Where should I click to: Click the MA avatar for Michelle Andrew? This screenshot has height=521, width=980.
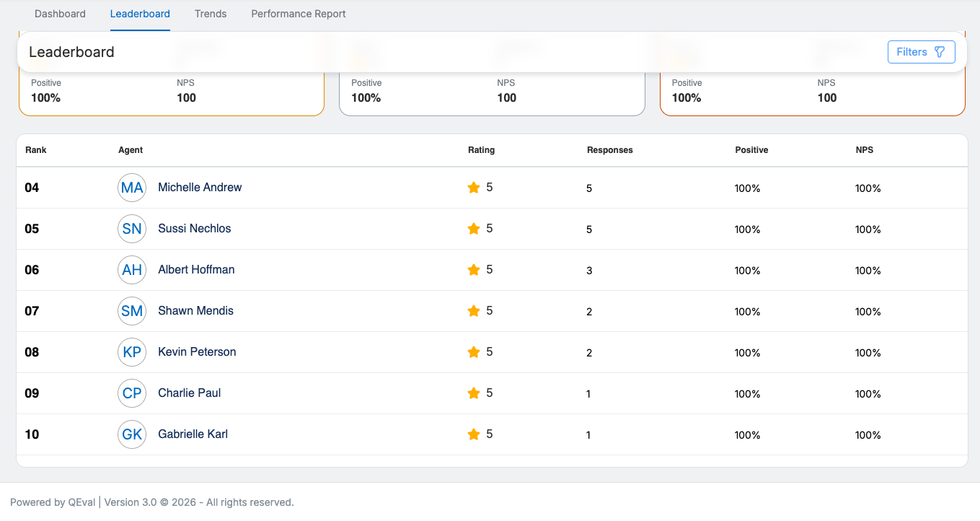(x=132, y=188)
